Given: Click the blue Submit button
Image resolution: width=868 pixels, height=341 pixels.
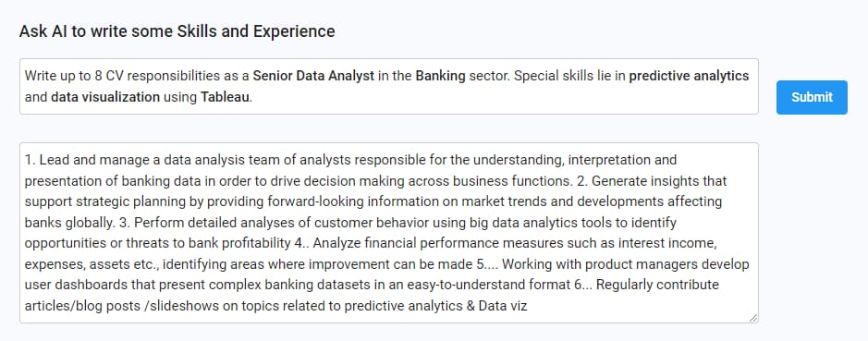Looking at the screenshot, I should [x=812, y=97].
